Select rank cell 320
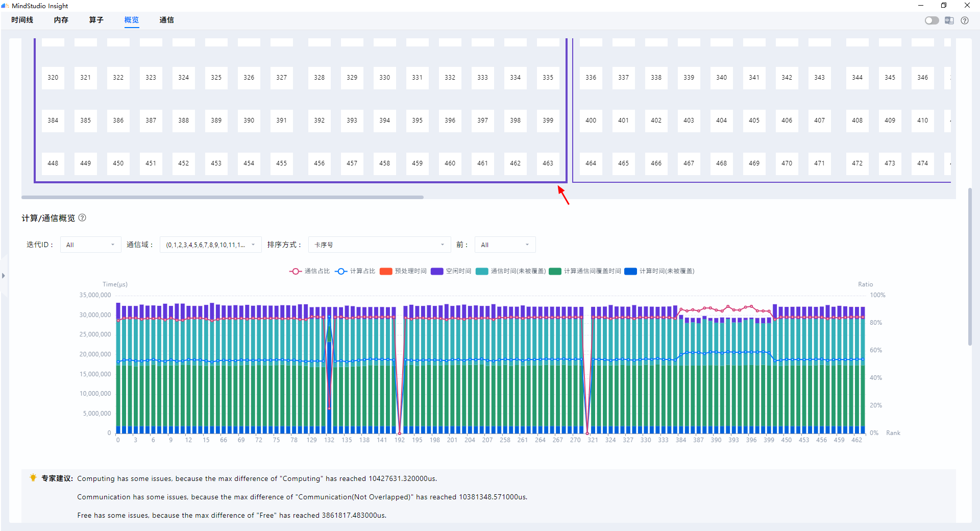Screen dimensions: 980x531 53,78
